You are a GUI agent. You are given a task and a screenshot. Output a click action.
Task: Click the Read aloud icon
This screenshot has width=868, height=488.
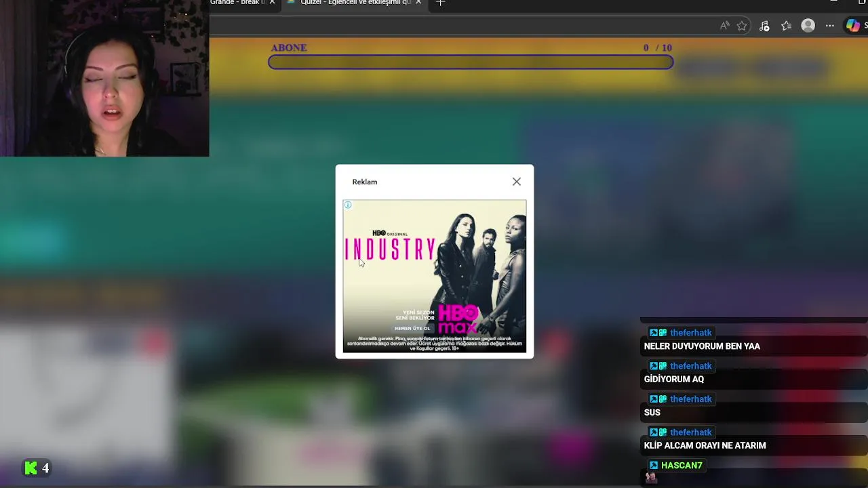[725, 26]
